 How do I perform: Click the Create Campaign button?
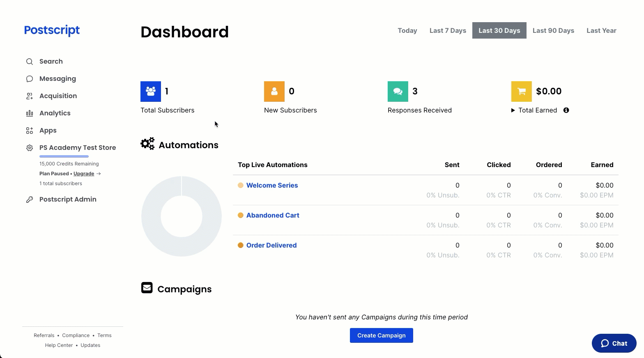click(x=382, y=335)
